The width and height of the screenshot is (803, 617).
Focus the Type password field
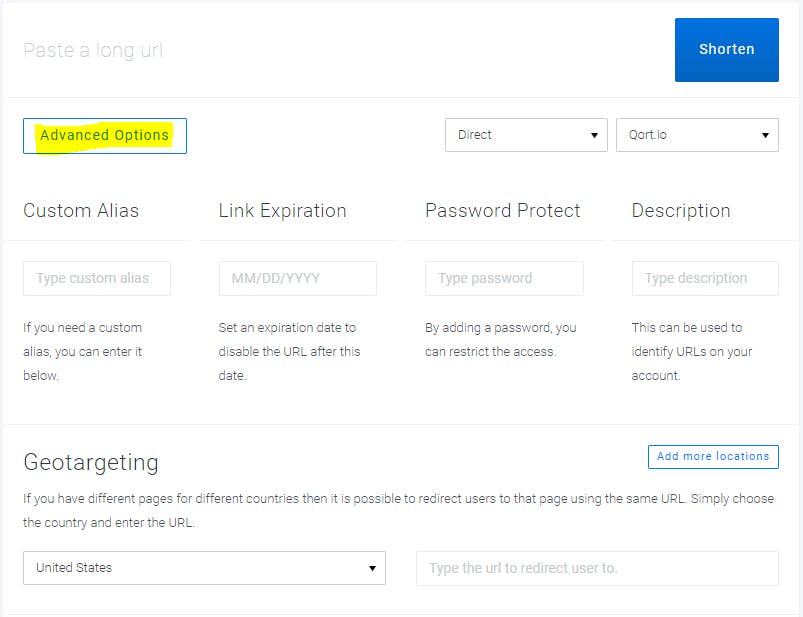coord(504,278)
